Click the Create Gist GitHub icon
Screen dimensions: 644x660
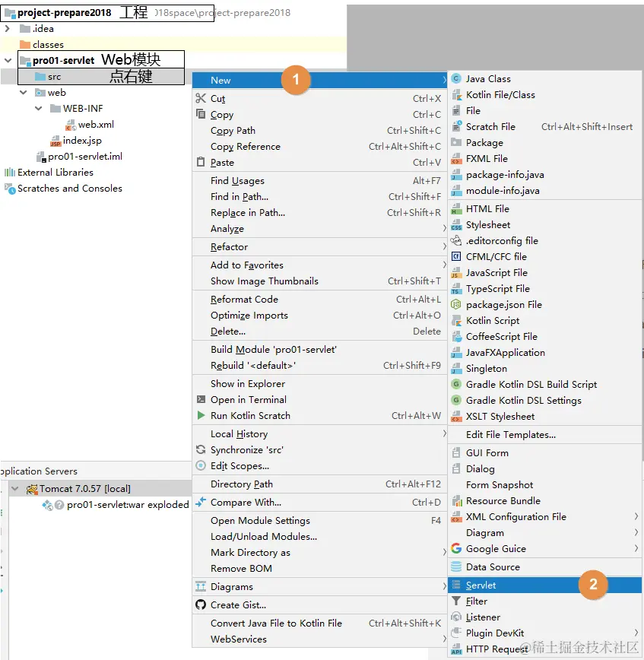click(201, 604)
